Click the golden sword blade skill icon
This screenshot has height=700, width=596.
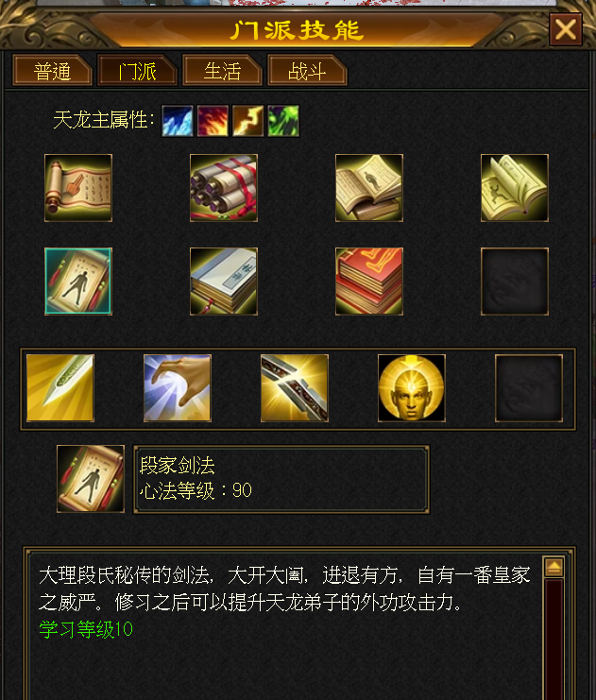60,388
